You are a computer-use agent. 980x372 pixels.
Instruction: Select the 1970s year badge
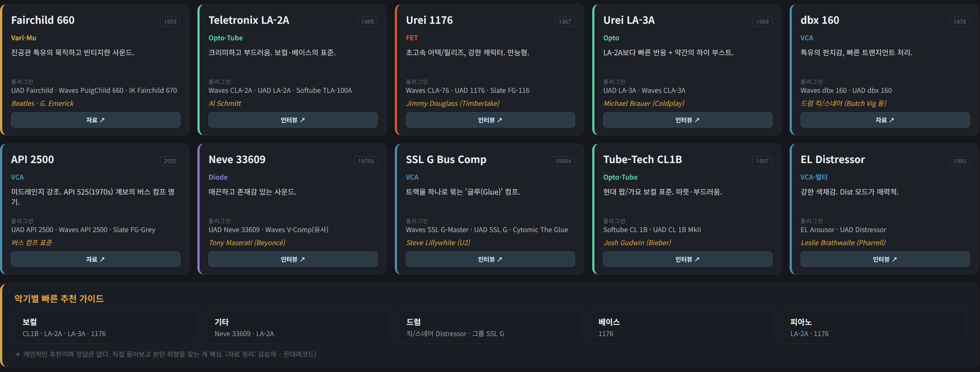366,161
